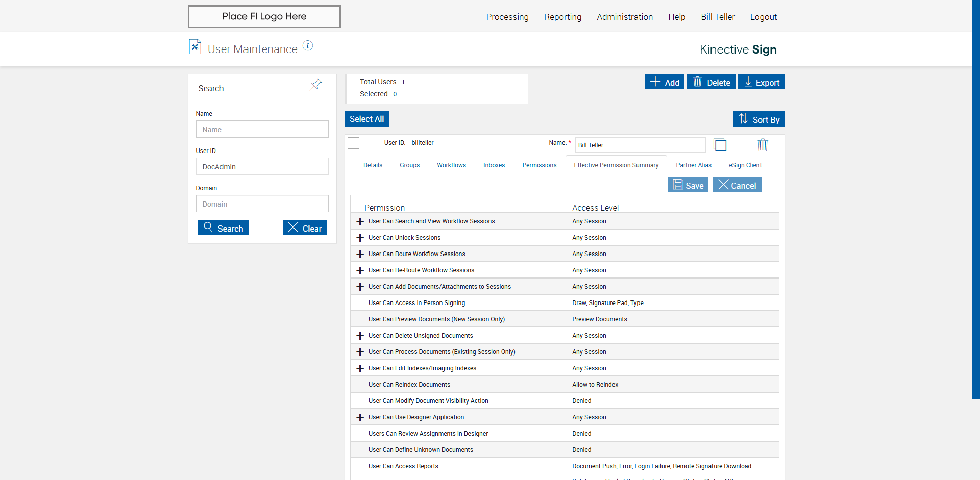Click the pin icon in Search panel
This screenshot has width=980, height=480.
316,84
